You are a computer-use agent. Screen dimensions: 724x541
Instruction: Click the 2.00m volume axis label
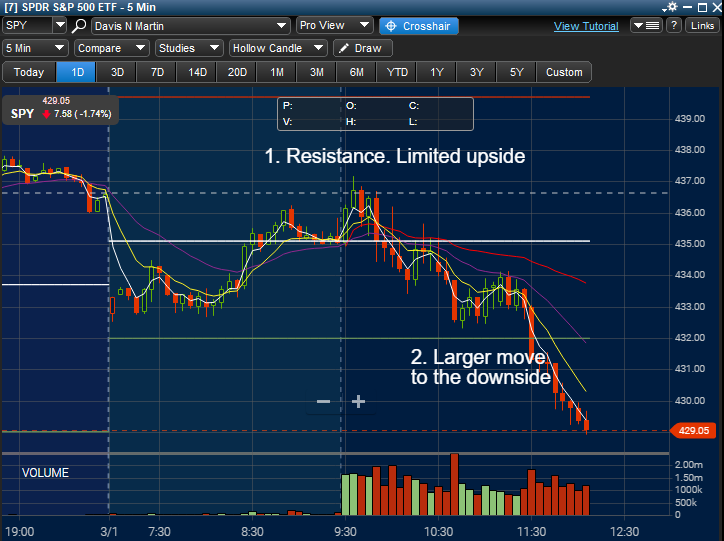(688, 464)
